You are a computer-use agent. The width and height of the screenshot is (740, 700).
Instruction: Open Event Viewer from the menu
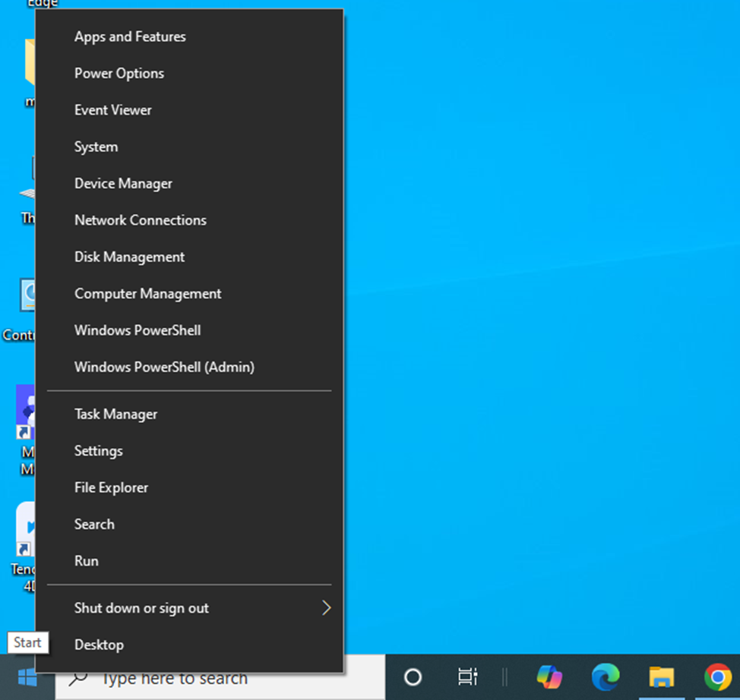[113, 110]
